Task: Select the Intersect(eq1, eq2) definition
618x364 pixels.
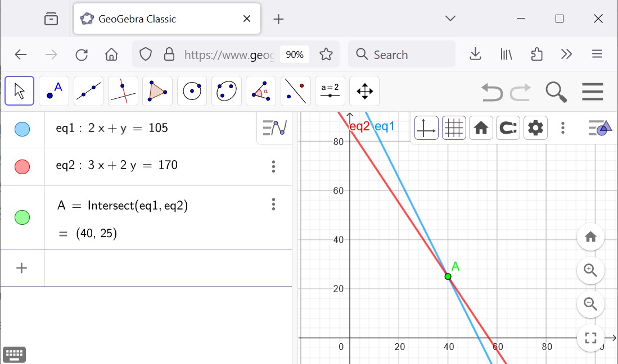Action: point(138,206)
